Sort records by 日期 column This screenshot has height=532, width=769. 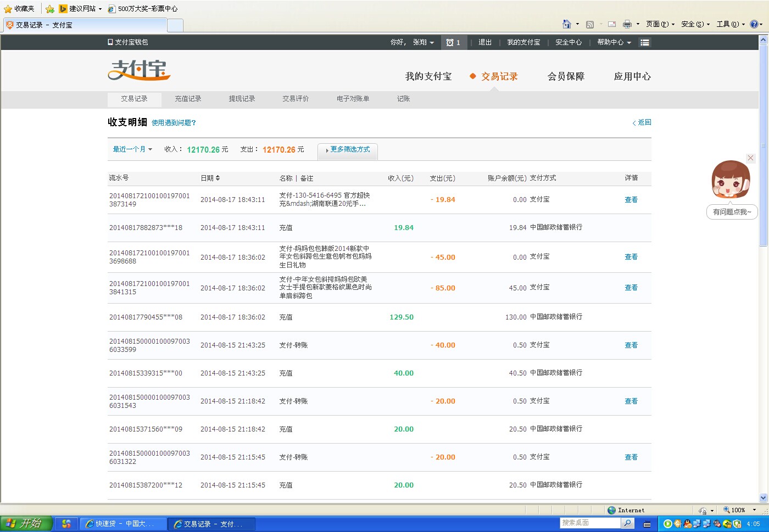pyautogui.click(x=210, y=178)
